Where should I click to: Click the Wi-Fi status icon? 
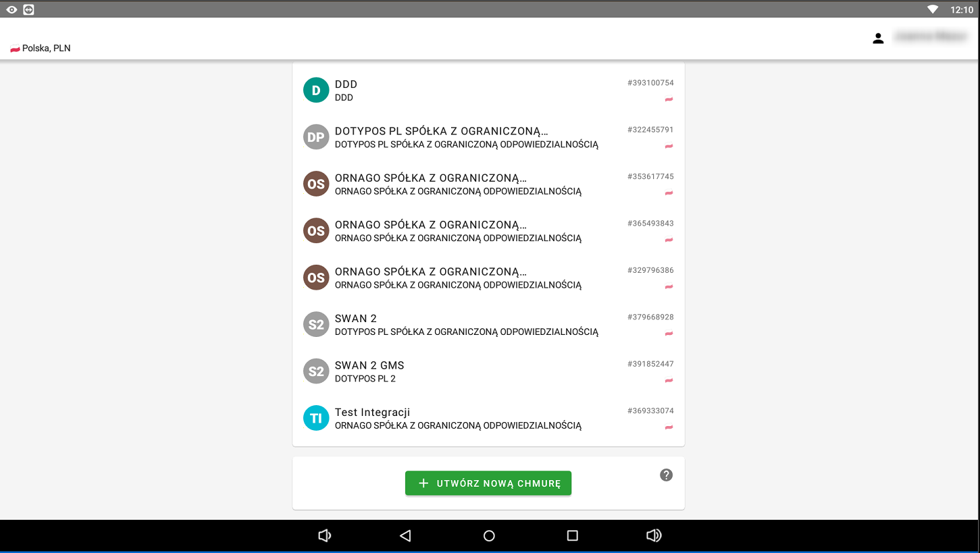pyautogui.click(x=933, y=9)
